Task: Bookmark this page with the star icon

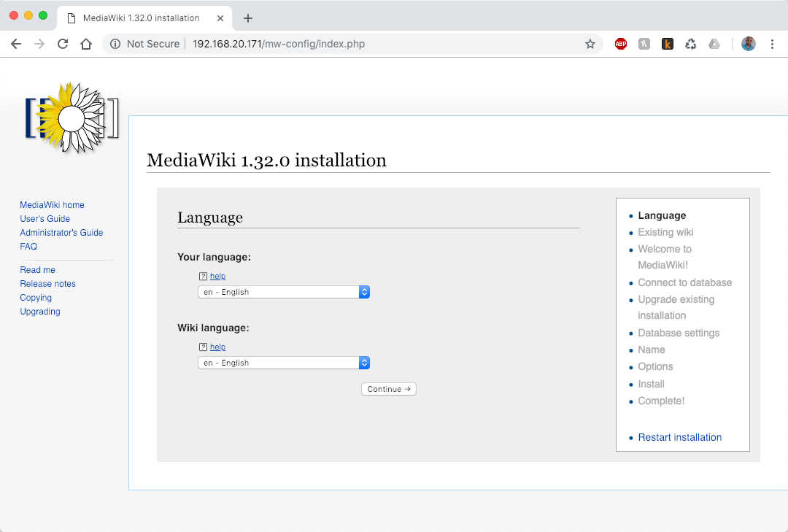Action: (590, 44)
